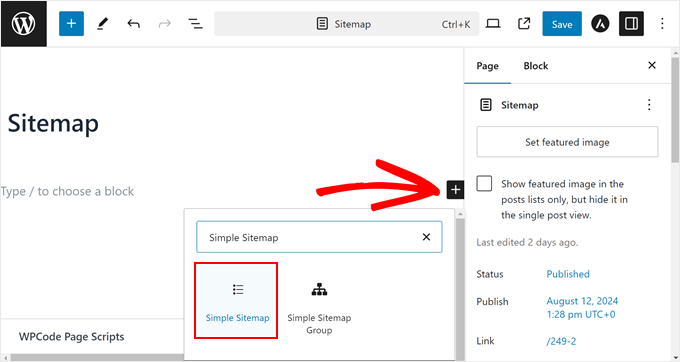
Task: Switch preview to laptop view icon
Action: [x=493, y=24]
